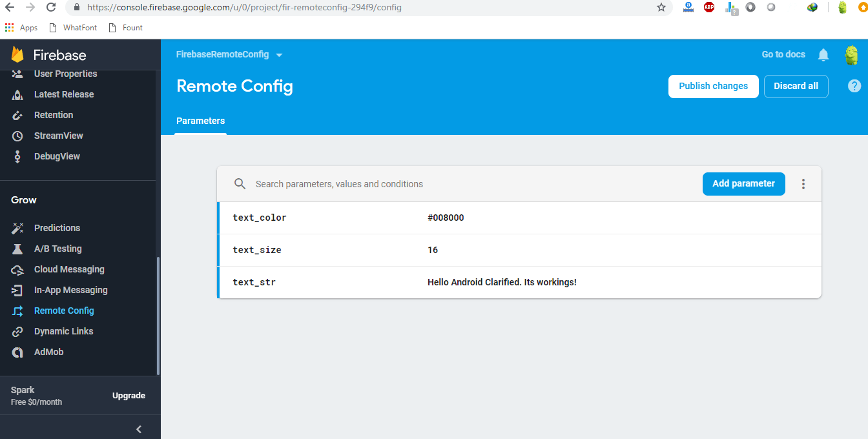Open the Go to docs menu item
The height and width of the screenshot is (439, 868).
pyautogui.click(x=783, y=55)
